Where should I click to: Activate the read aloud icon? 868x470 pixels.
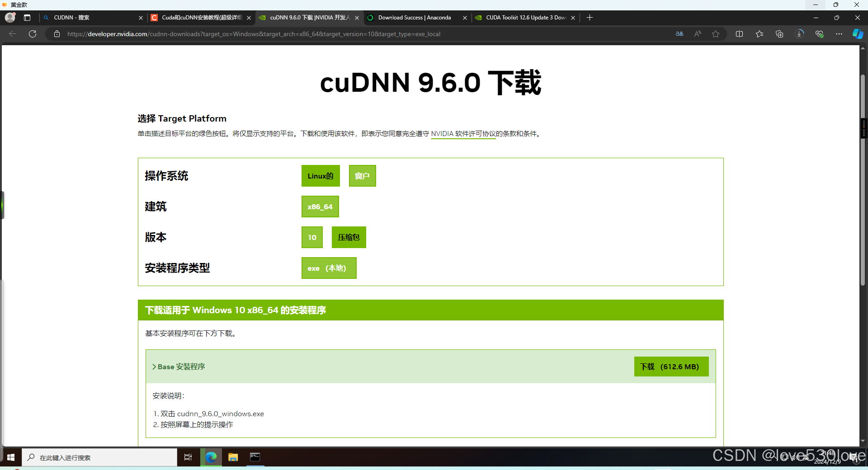[x=698, y=34]
